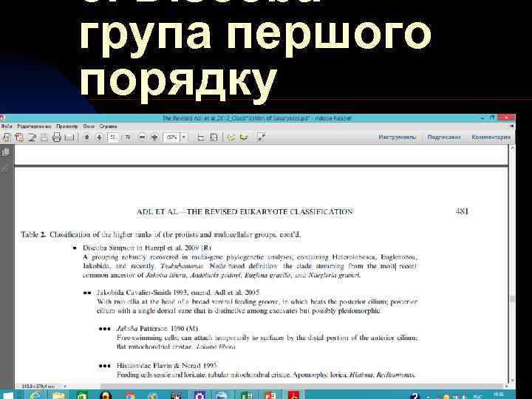Open the green Store icon on taskbar
Image resolution: width=532 pixels, height=399 pixels.
coord(82,395)
